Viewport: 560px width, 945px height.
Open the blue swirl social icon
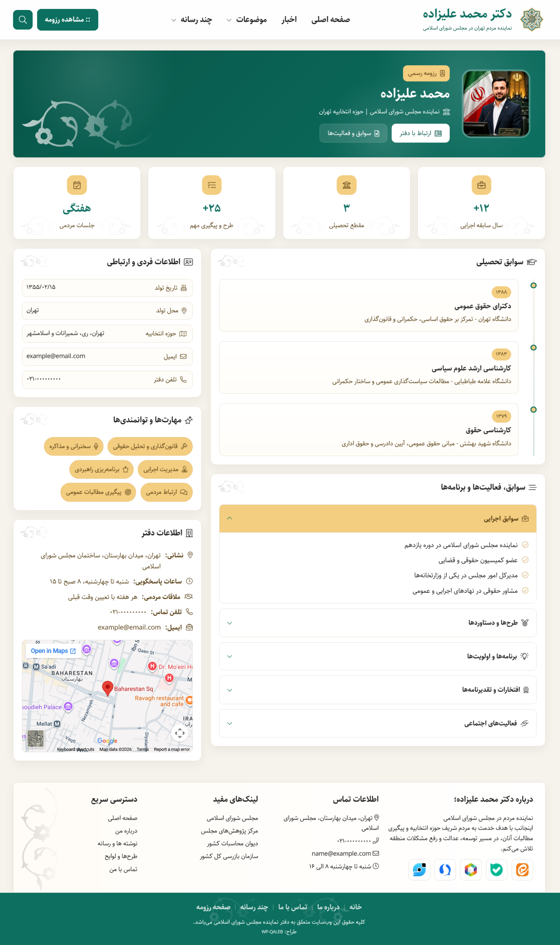click(445, 870)
